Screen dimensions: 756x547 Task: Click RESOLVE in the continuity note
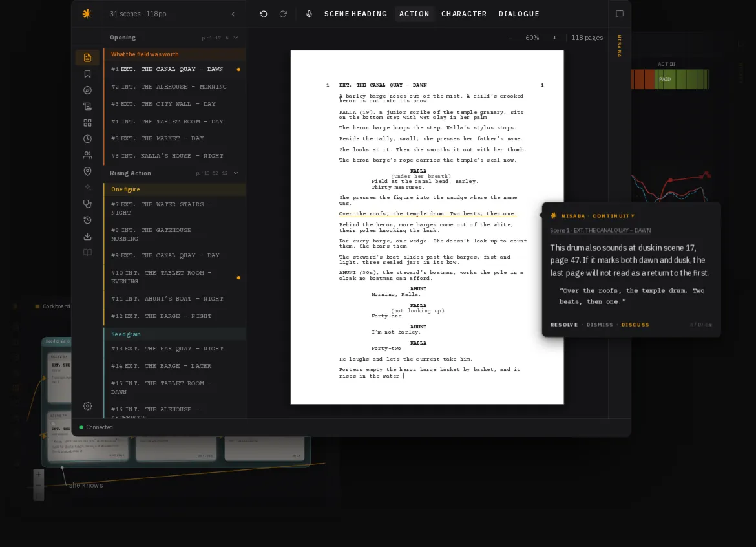click(x=563, y=325)
